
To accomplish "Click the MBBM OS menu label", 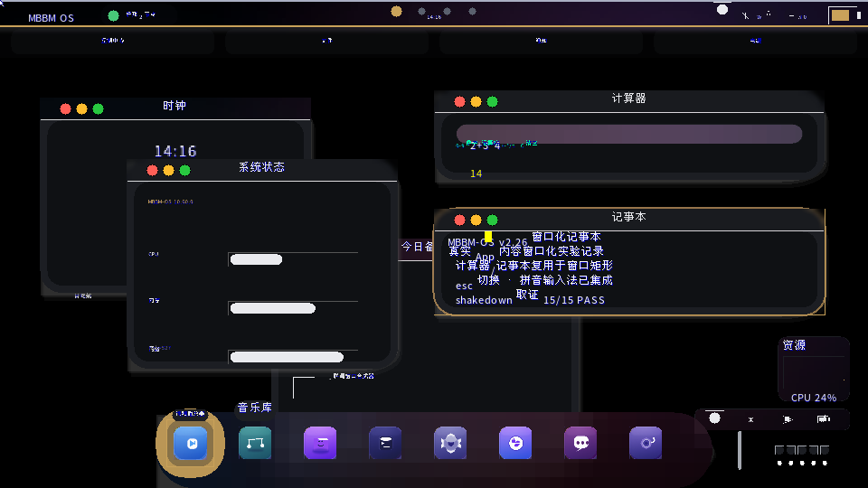I will coord(51,18).
